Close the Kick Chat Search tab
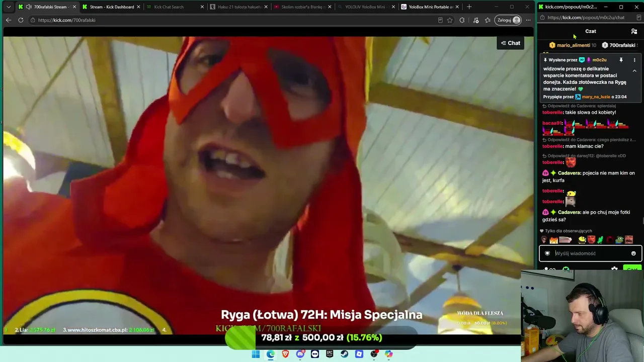 point(202,7)
